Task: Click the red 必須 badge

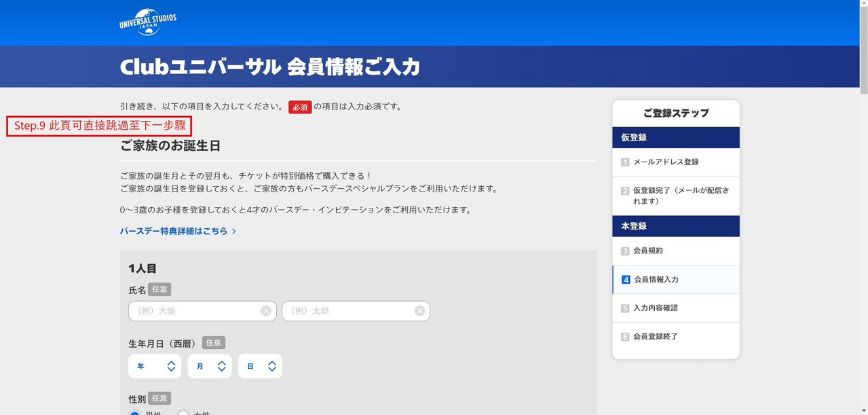Action: (x=300, y=107)
